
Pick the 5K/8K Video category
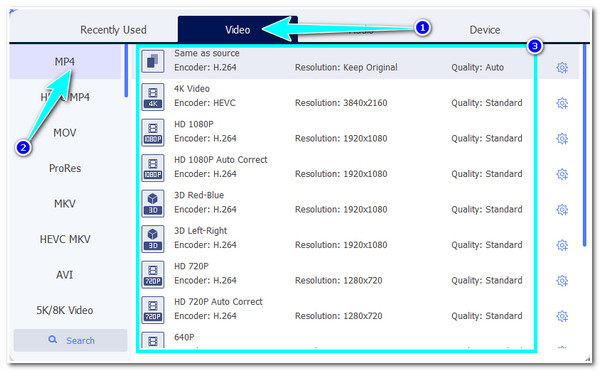point(65,310)
